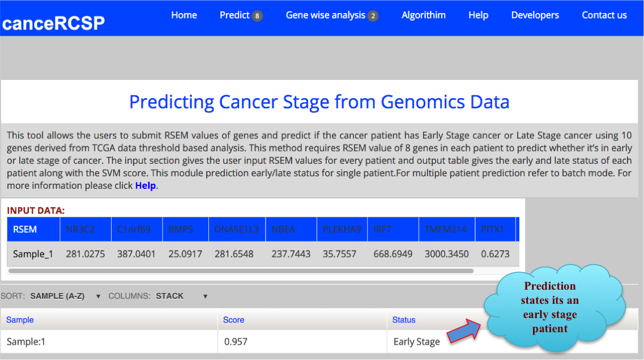
Task: Click the input table horizontal scrollbar
Action: 241,271
